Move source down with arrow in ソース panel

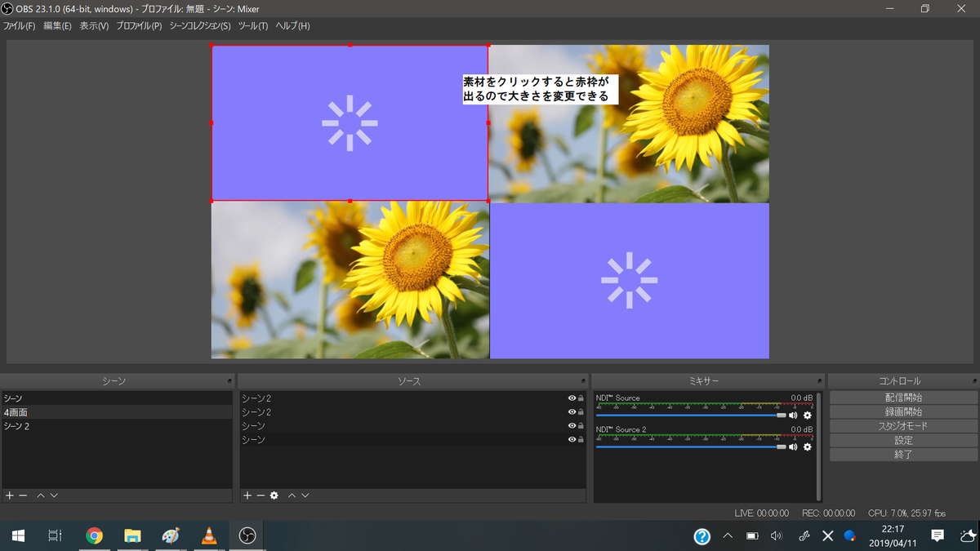click(x=305, y=495)
